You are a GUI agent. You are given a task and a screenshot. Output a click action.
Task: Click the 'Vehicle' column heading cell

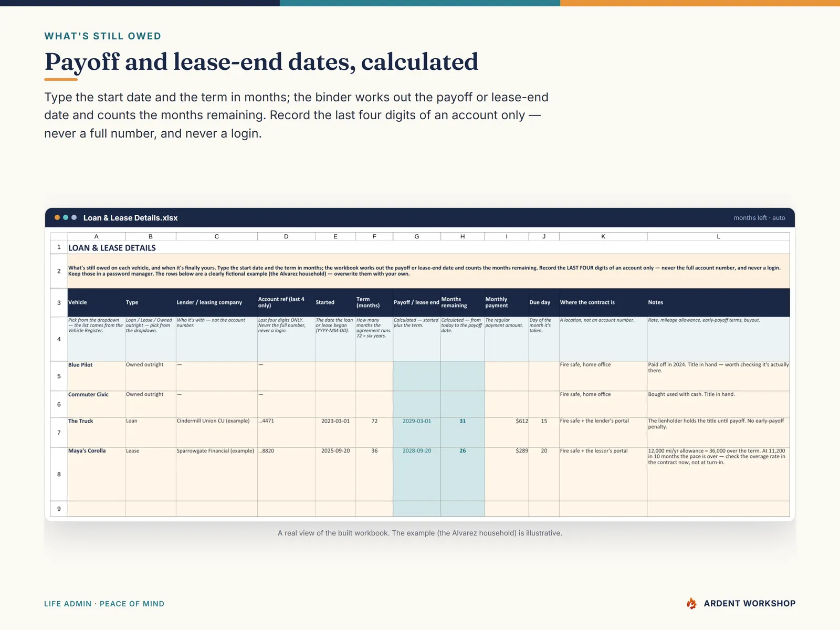tap(96, 302)
